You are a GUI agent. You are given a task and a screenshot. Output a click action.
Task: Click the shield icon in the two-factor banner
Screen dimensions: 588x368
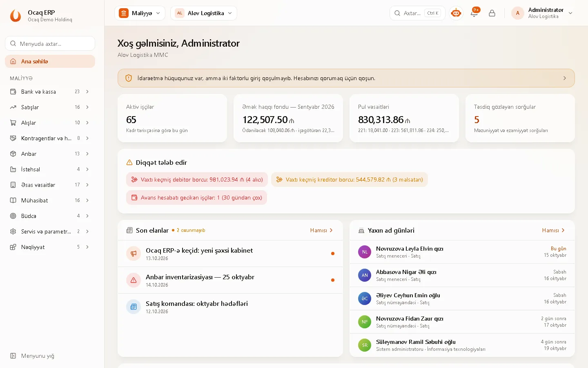point(129,78)
